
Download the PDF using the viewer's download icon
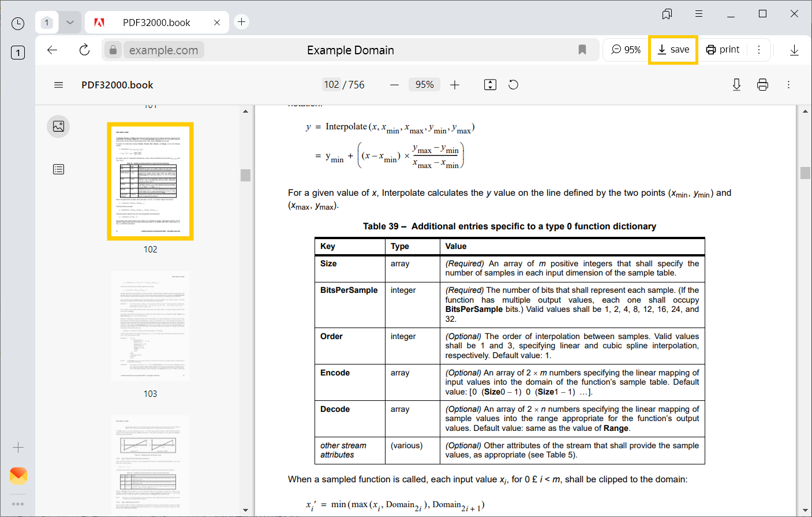[x=736, y=85]
